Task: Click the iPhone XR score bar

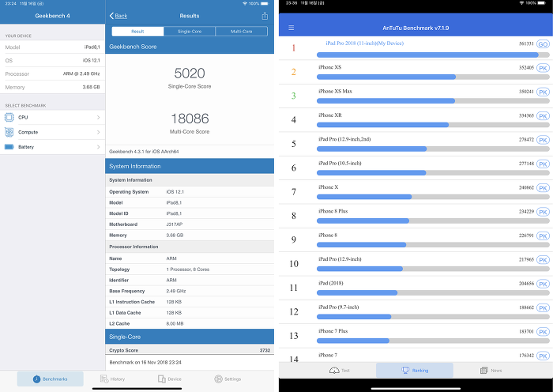Action: point(433,125)
